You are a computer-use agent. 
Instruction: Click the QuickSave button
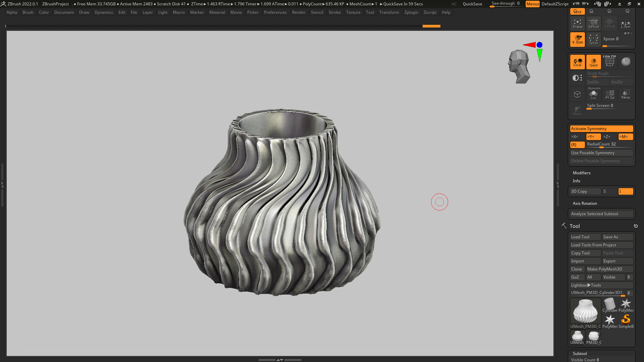coord(472,4)
